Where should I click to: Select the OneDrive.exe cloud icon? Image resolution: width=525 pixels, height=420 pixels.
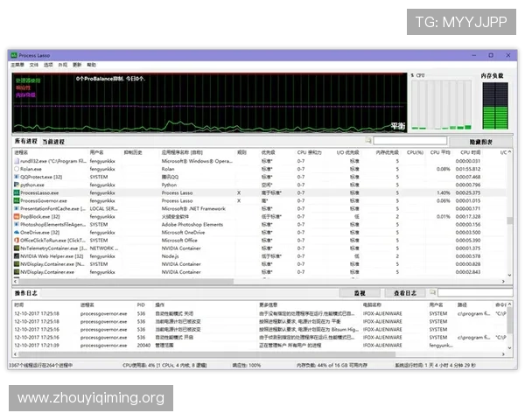(17, 232)
